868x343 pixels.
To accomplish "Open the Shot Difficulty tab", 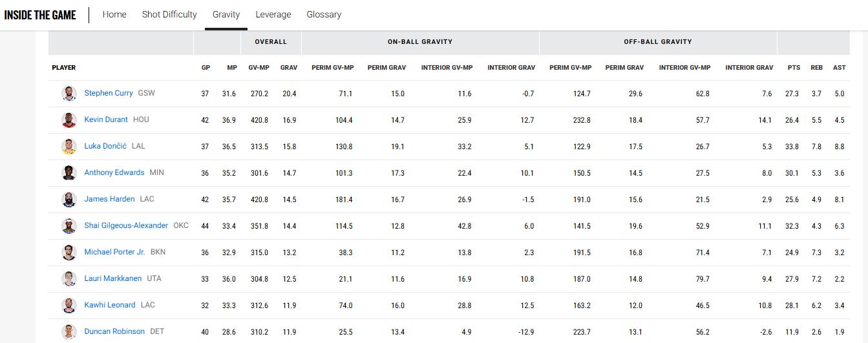I will [x=169, y=14].
